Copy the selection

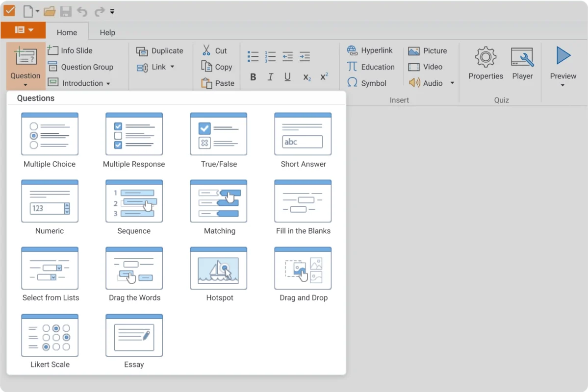pos(217,67)
